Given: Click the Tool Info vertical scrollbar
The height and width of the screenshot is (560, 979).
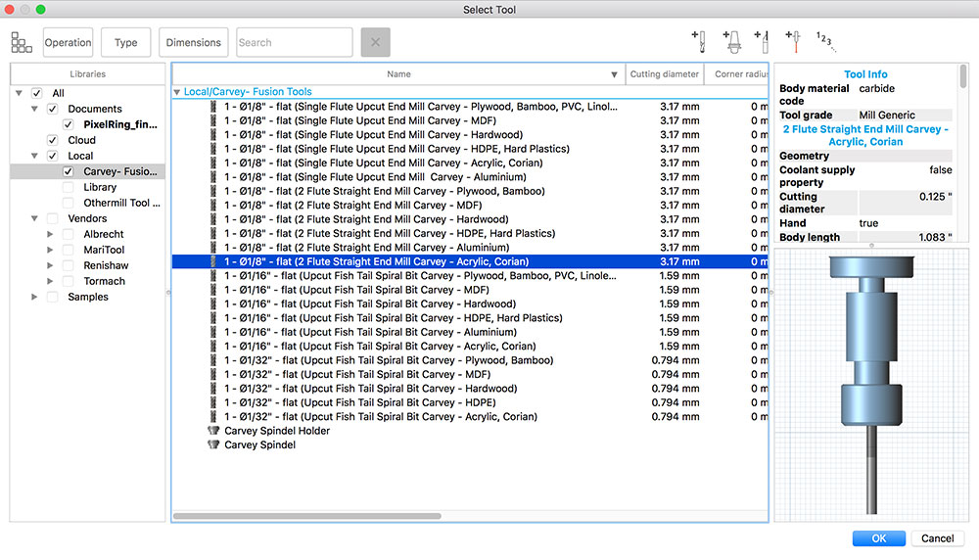Looking at the screenshot, I should 963,76.
